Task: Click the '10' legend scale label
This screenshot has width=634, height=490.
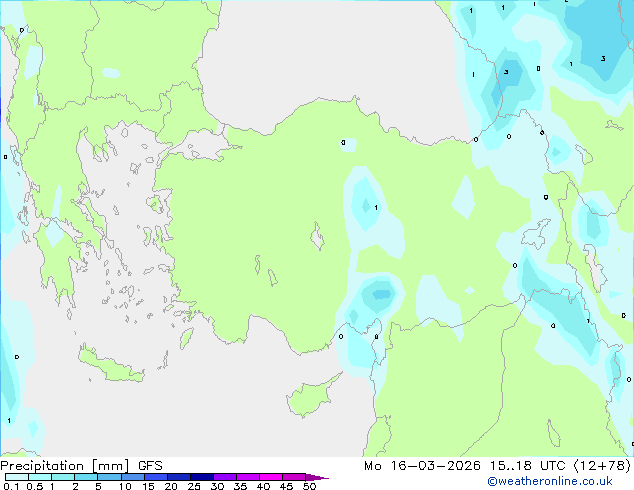Action: pyautogui.click(x=125, y=486)
